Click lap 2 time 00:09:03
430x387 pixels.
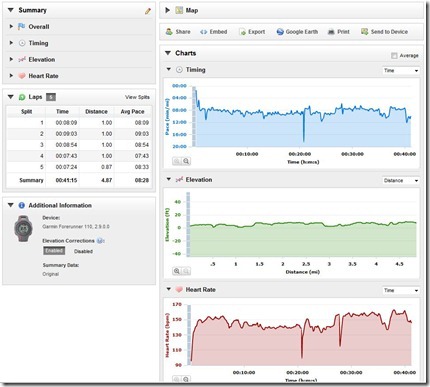tap(66, 134)
